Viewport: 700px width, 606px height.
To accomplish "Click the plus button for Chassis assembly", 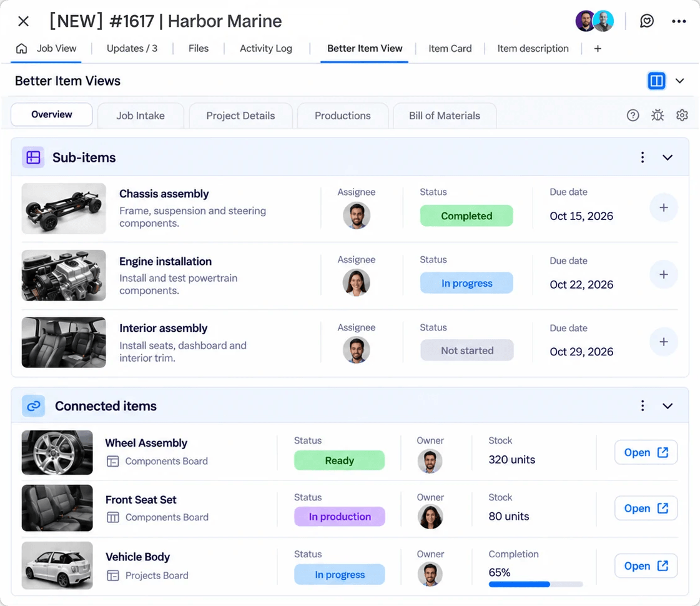I will point(663,207).
